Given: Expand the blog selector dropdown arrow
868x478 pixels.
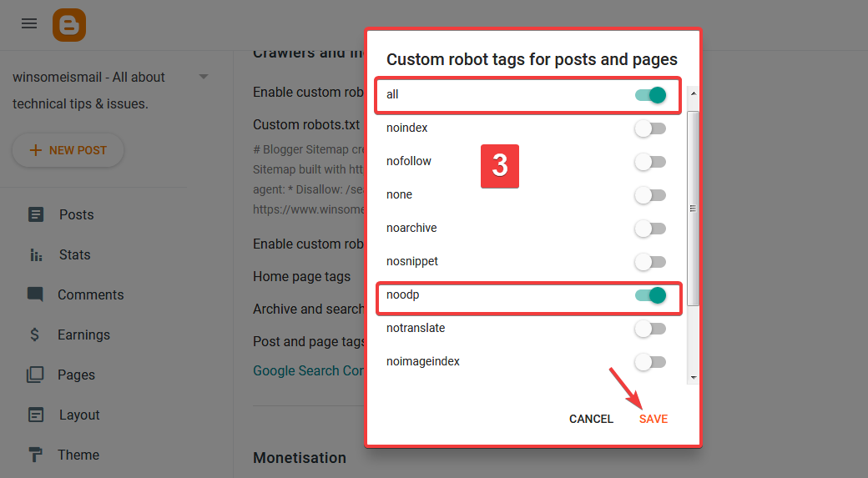Looking at the screenshot, I should tap(204, 78).
